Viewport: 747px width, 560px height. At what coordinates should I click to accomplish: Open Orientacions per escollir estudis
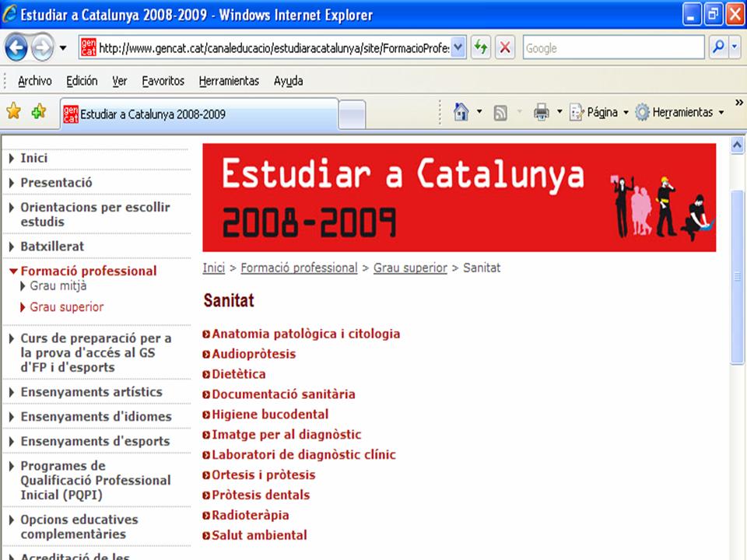(x=95, y=215)
